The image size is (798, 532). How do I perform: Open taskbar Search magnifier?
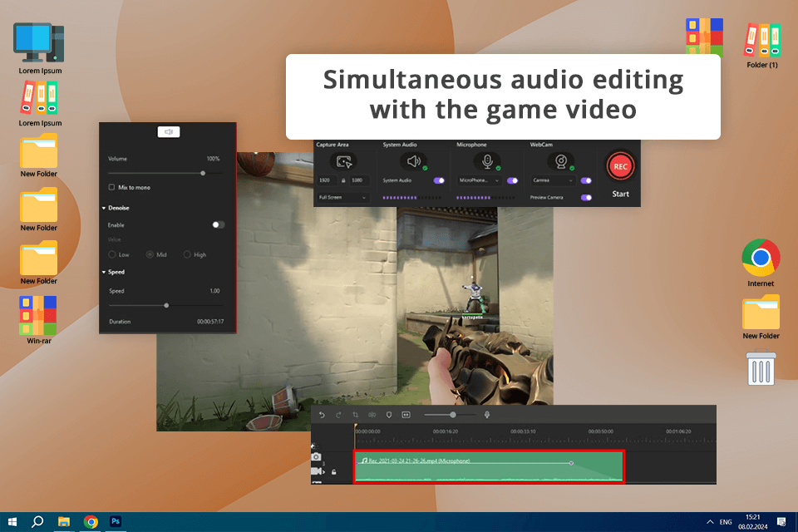[37, 522]
